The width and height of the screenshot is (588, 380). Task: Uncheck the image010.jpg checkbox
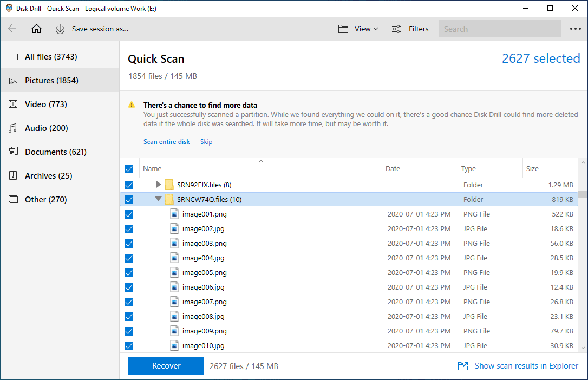pyautogui.click(x=129, y=345)
